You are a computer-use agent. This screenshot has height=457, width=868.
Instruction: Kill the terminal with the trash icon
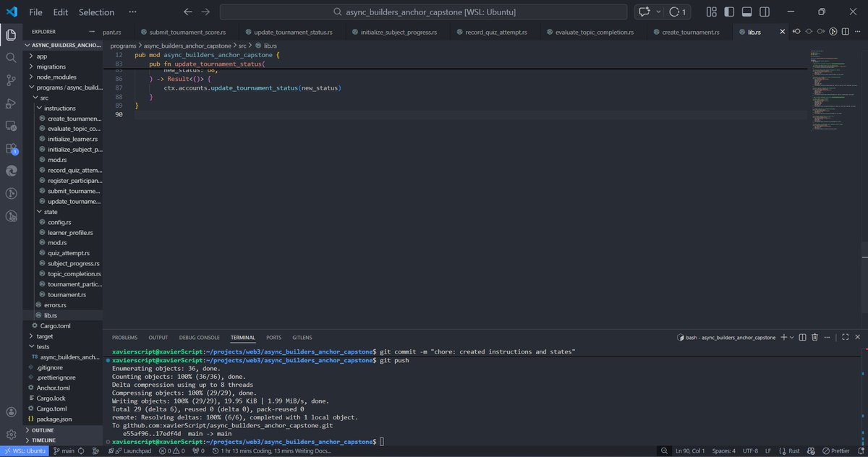[x=815, y=338]
